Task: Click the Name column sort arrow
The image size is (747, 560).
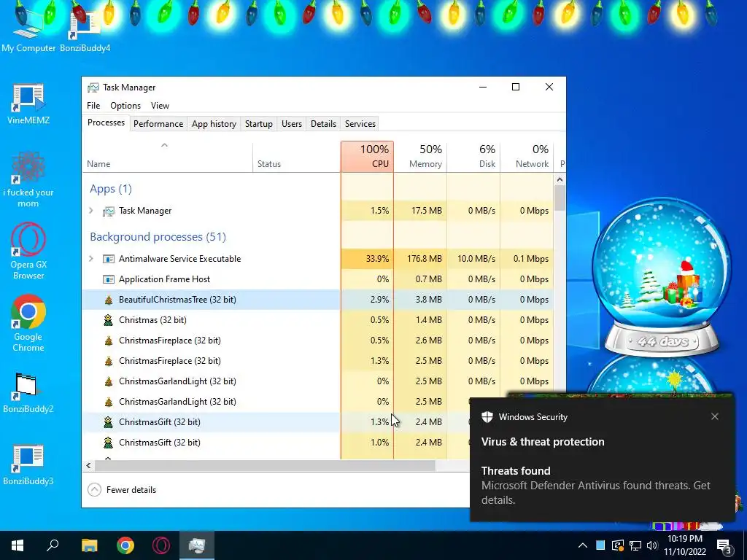Action: (x=164, y=145)
